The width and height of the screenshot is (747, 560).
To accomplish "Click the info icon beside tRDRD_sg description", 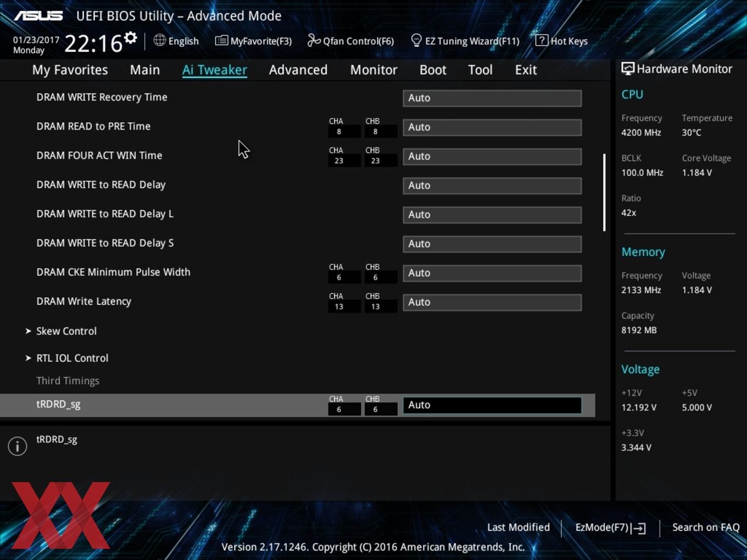I will coord(18,446).
